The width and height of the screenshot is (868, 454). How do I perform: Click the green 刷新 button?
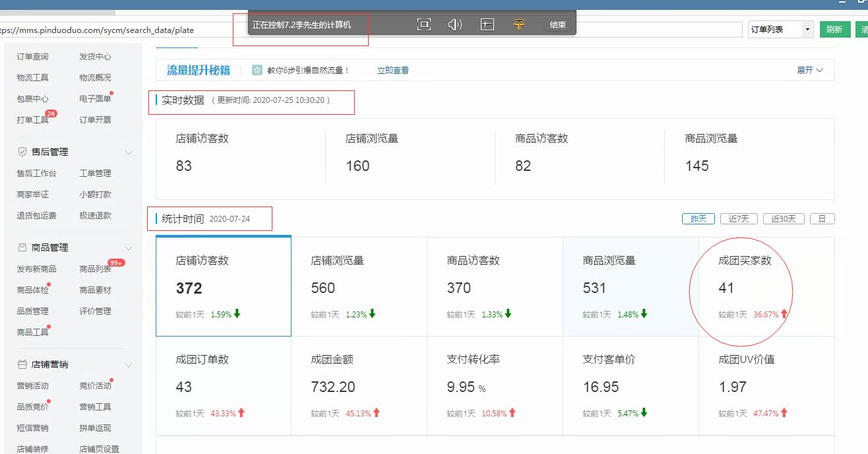[834, 30]
